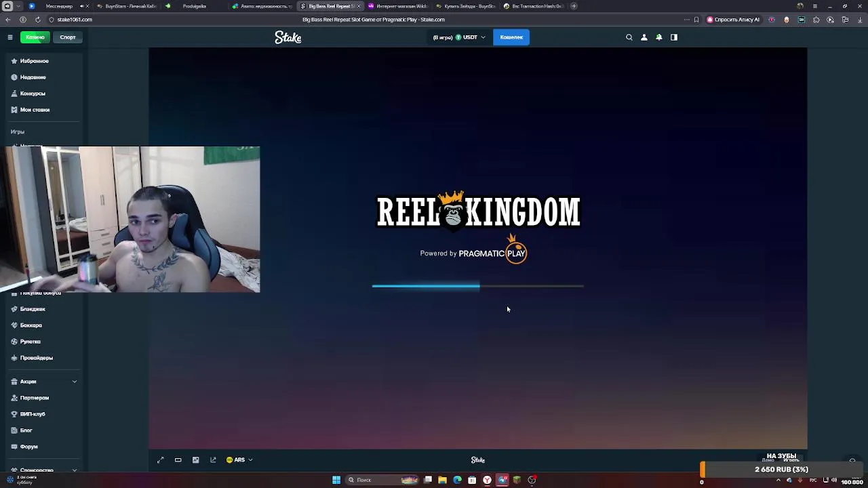This screenshot has height=488, width=868.
Task: Reload the page in browser
Action: (x=37, y=20)
